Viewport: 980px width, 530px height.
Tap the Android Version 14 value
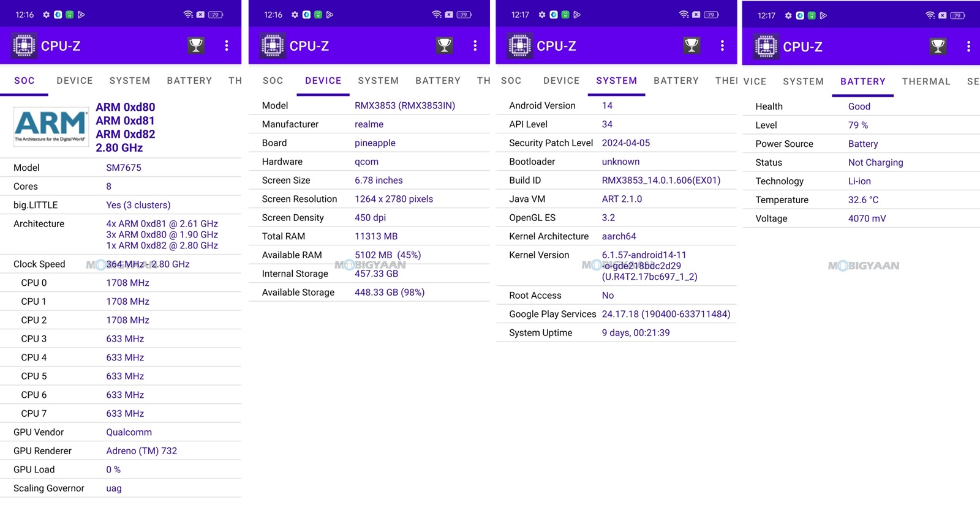tap(607, 105)
